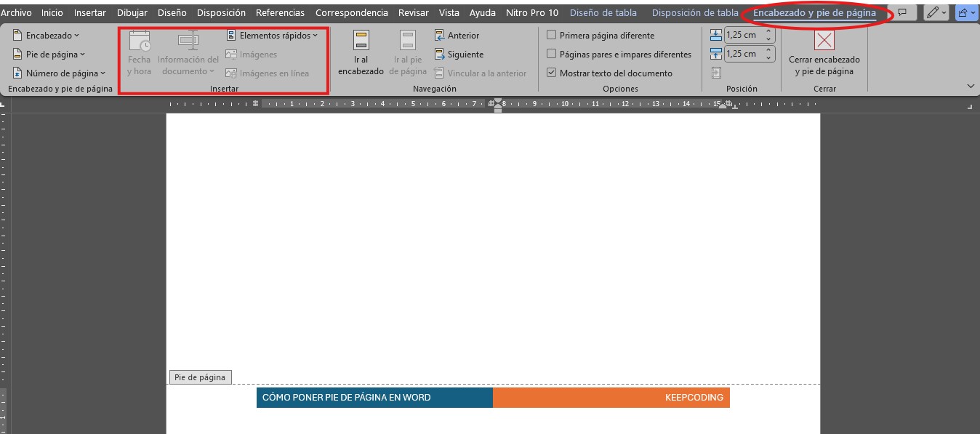The width and height of the screenshot is (980, 434).
Task: Go to Siguiente section
Action: [459, 55]
